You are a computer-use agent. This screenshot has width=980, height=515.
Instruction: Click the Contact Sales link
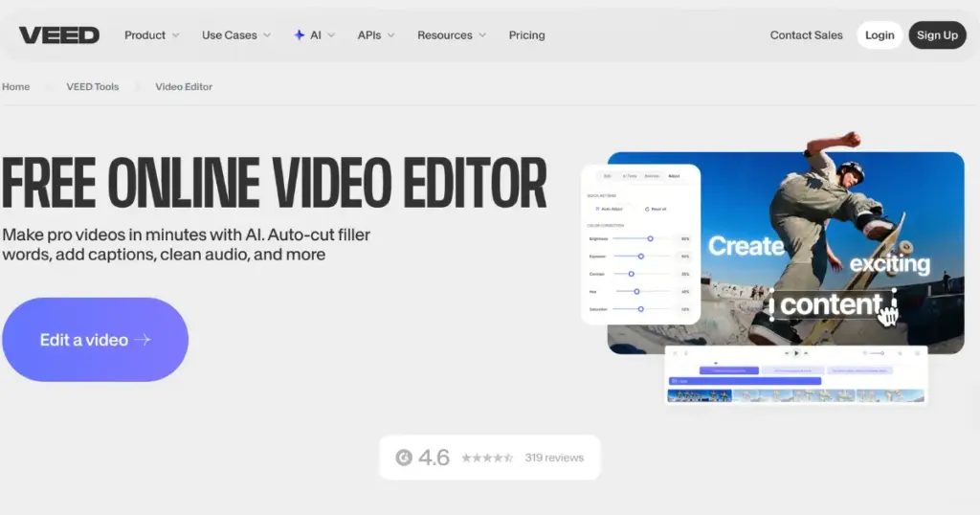pyautogui.click(x=806, y=35)
